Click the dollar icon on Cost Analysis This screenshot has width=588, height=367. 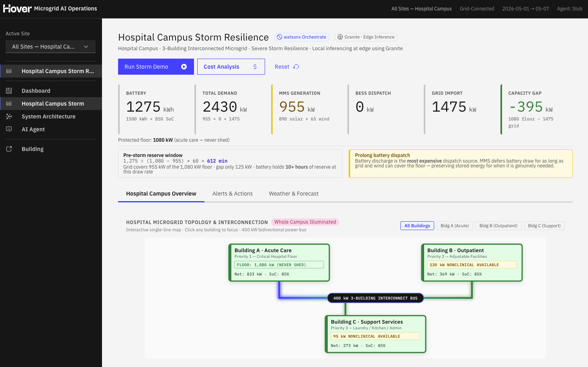pos(255,67)
